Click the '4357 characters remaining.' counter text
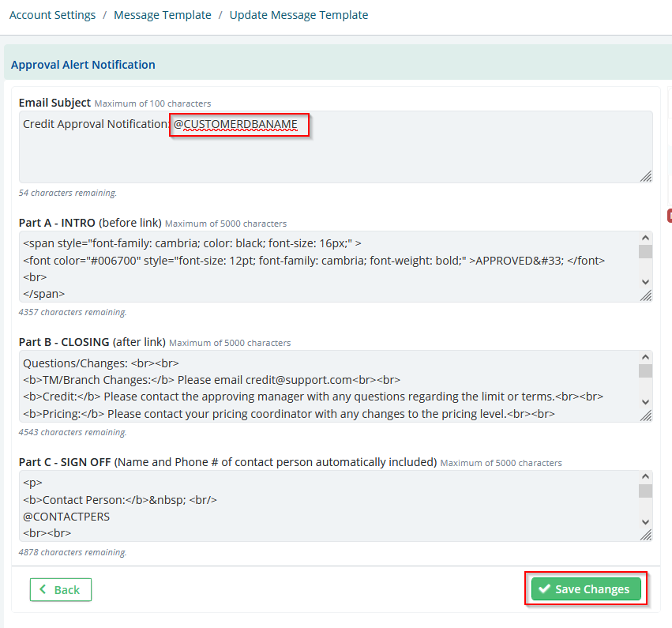672x628 pixels. click(73, 312)
